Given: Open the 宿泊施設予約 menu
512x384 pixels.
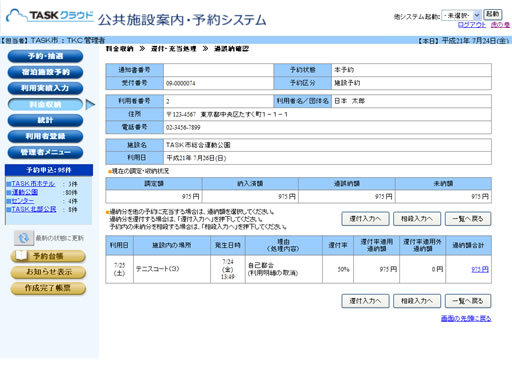Looking at the screenshot, I should [x=45, y=72].
